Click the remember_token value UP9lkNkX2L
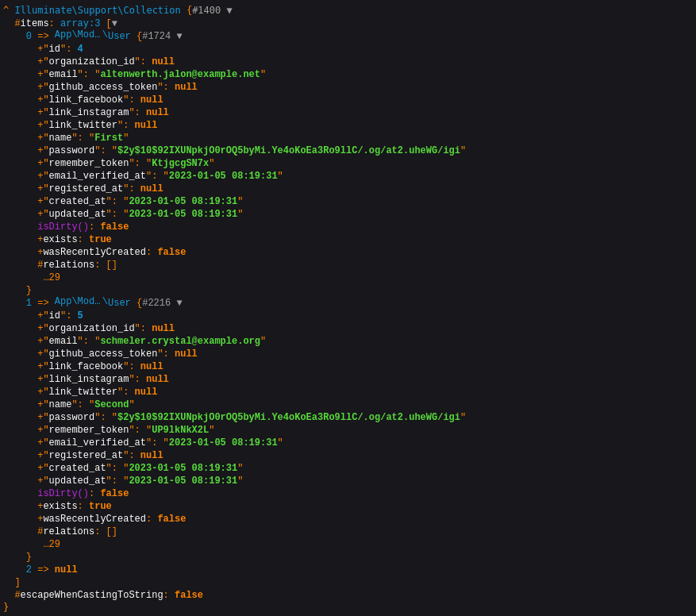This screenshot has height=616, width=696. coord(180,430)
